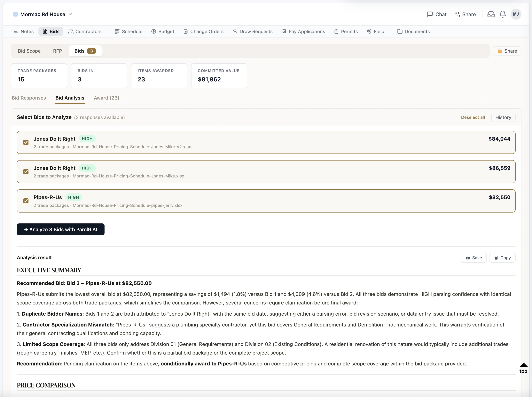Uncheck the Jones Do It Right $84,044 bid
The height and width of the screenshot is (397, 532).
(x=26, y=142)
